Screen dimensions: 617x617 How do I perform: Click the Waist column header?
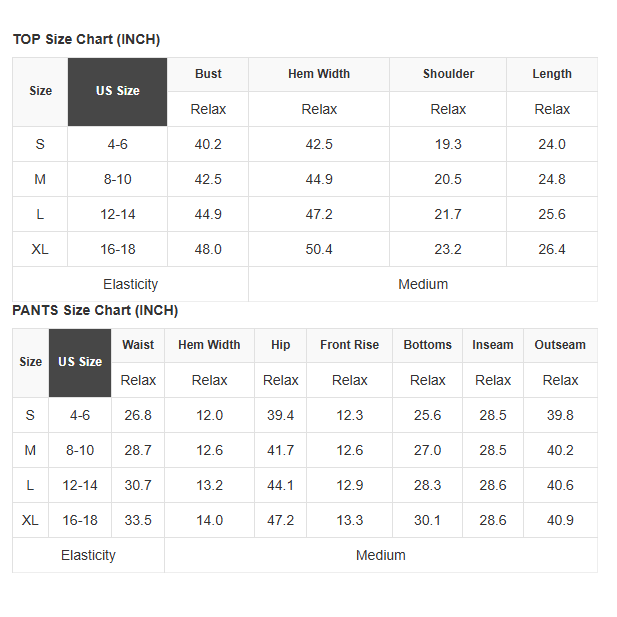tap(138, 345)
